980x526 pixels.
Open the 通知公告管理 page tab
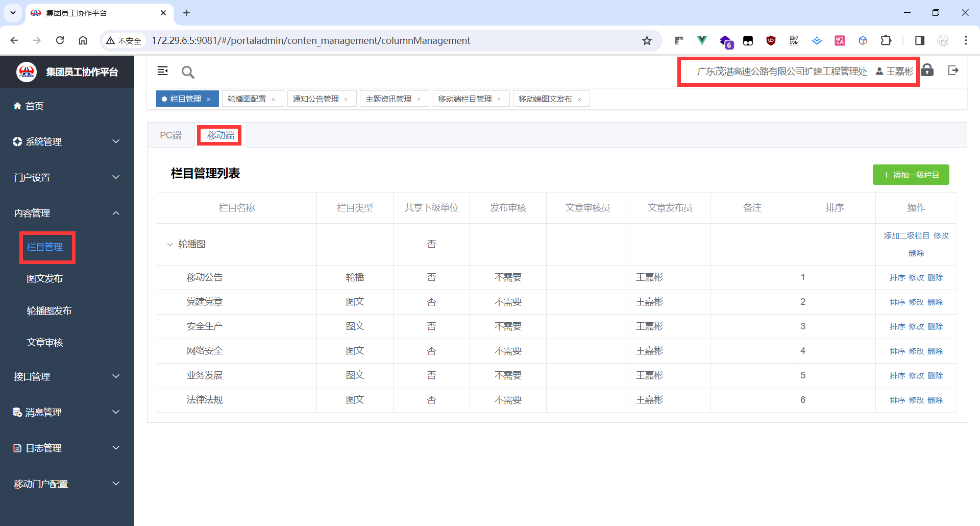click(315, 99)
